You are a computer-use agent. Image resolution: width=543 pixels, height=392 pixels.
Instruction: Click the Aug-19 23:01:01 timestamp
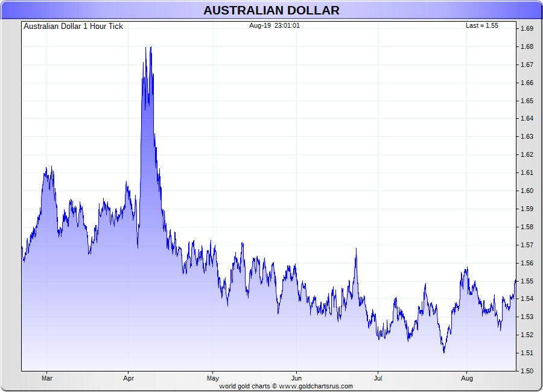click(x=275, y=26)
